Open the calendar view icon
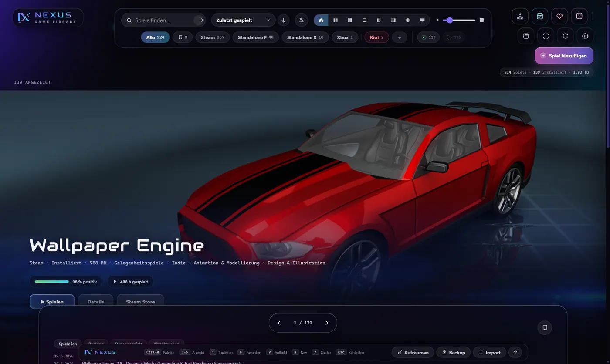610x364 pixels. pyautogui.click(x=540, y=16)
